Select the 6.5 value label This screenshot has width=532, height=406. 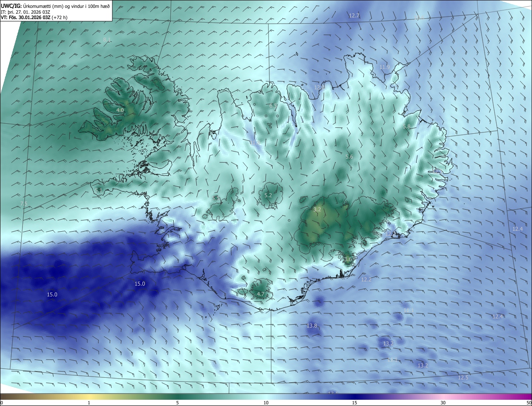(273, 106)
